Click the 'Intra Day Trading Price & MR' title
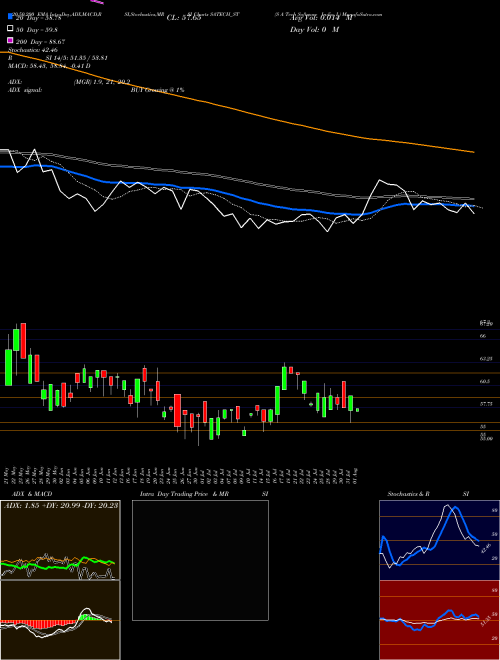Screen dimensions: 500x660 pyautogui.click(x=185, y=494)
